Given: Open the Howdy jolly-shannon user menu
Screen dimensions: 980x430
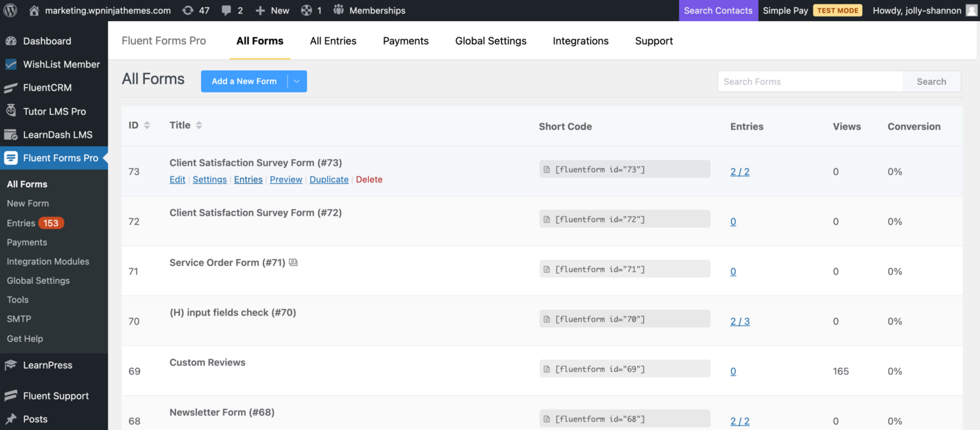Looking at the screenshot, I should 926,10.
